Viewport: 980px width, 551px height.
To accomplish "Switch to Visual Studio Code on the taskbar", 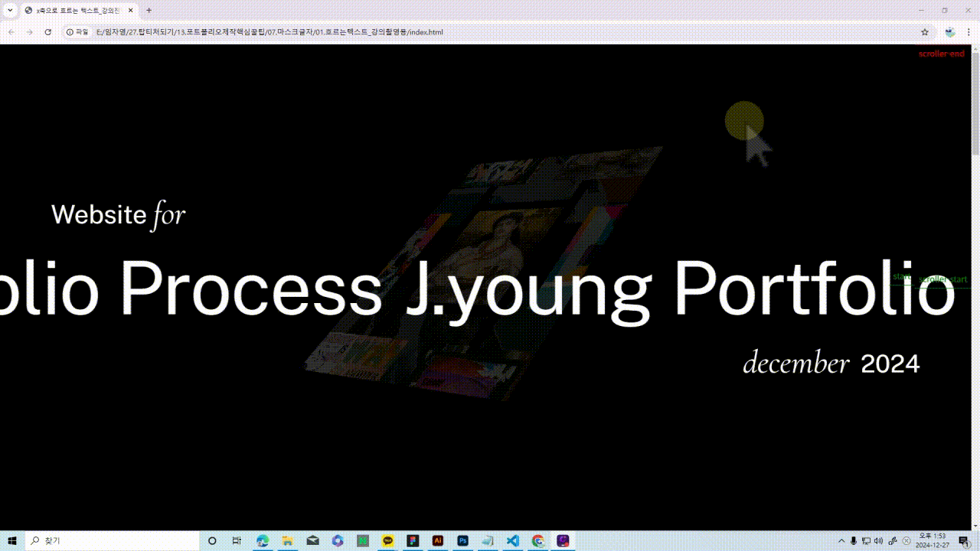I will click(x=513, y=541).
